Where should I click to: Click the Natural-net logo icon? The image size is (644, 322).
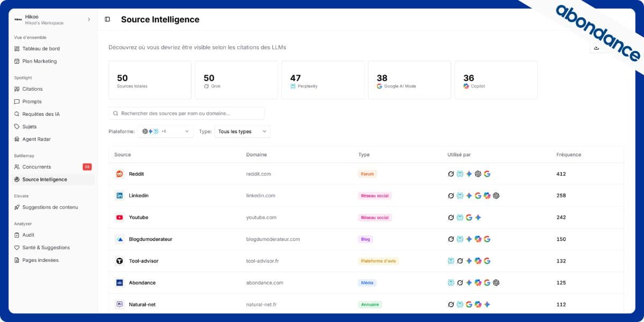(120, 304)
